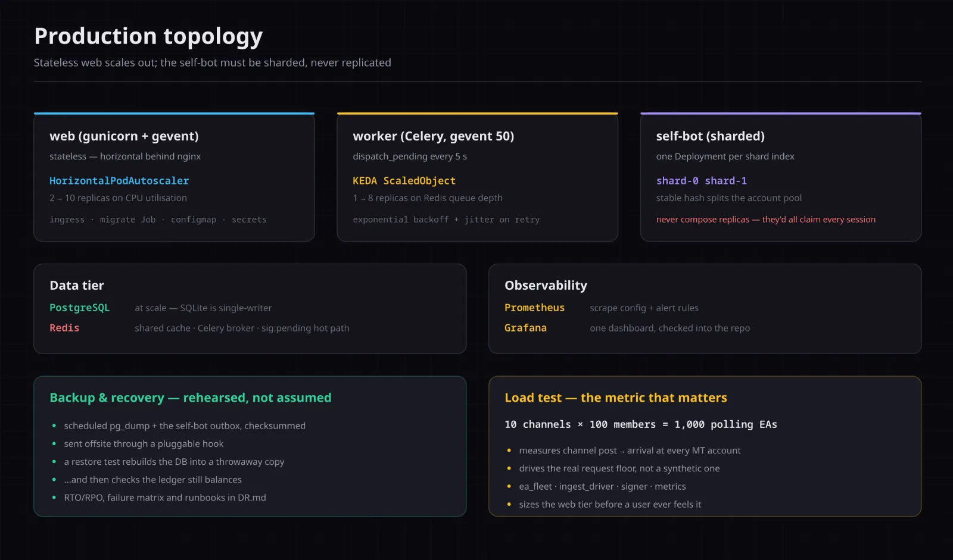Click the red 'never compose replicas' warning
This screenshot has height=560, width=953.
point(765,220)
